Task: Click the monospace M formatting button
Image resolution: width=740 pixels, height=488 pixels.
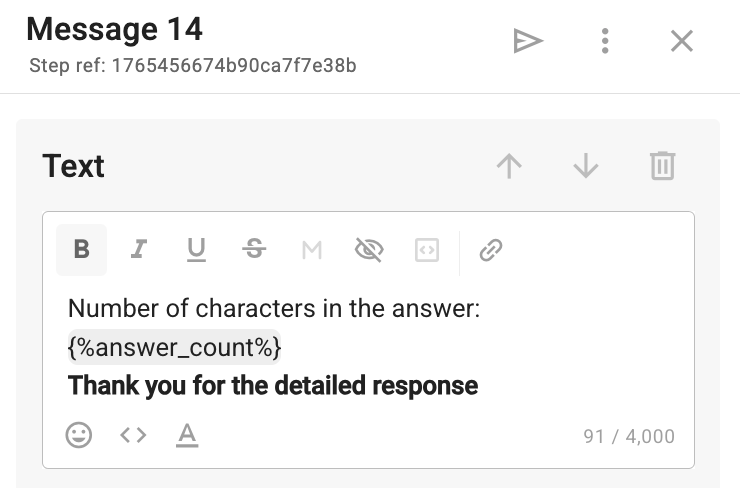Action: [x=312, y=250]
